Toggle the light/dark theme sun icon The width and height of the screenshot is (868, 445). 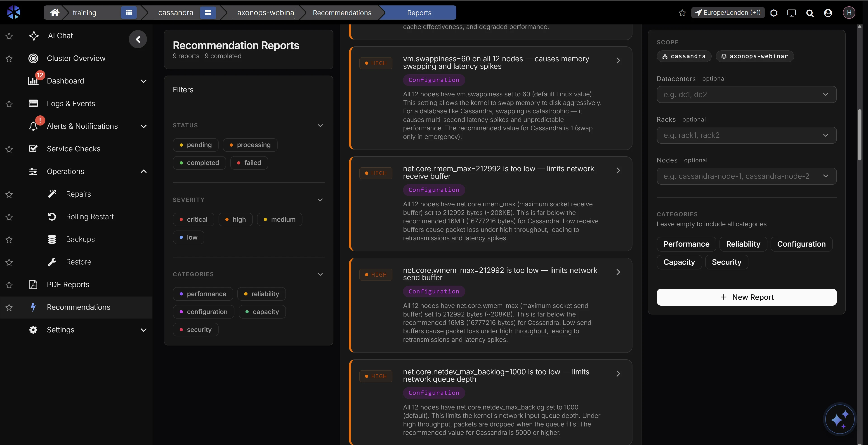pos(774,13)
